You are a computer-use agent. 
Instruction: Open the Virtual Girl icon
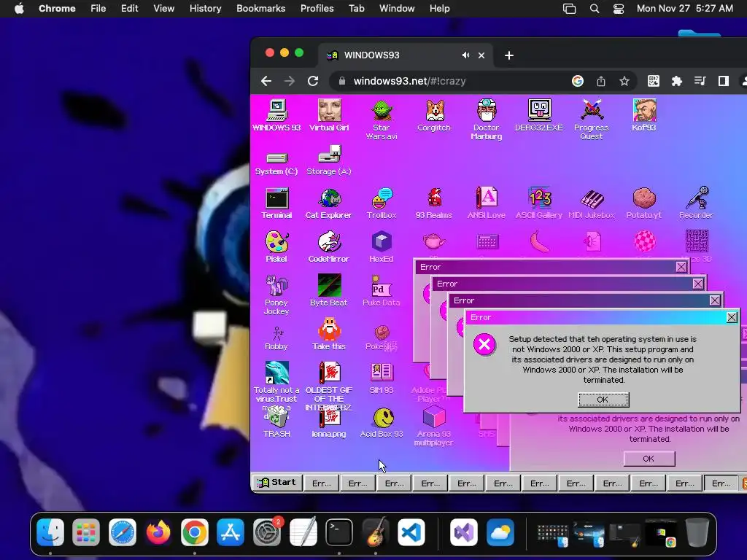click(x=329, y=114)
